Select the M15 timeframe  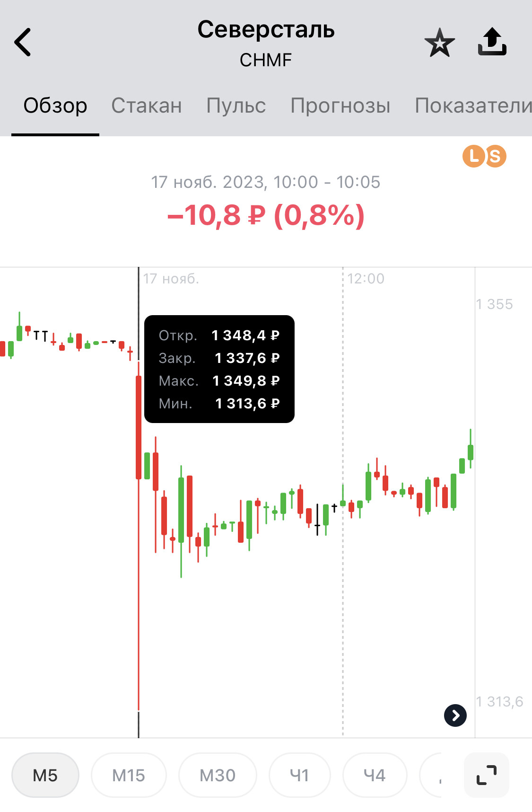[129, 775]
